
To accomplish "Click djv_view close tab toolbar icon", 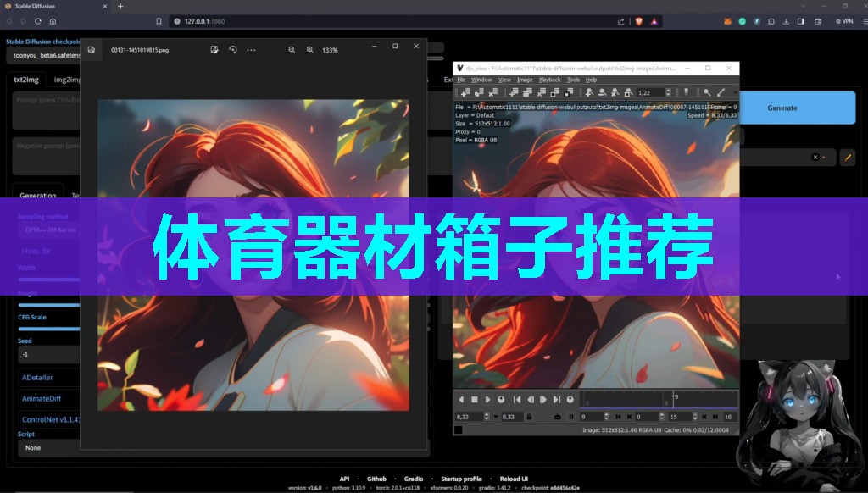I will pyautogui.click(x=541, y=92).
